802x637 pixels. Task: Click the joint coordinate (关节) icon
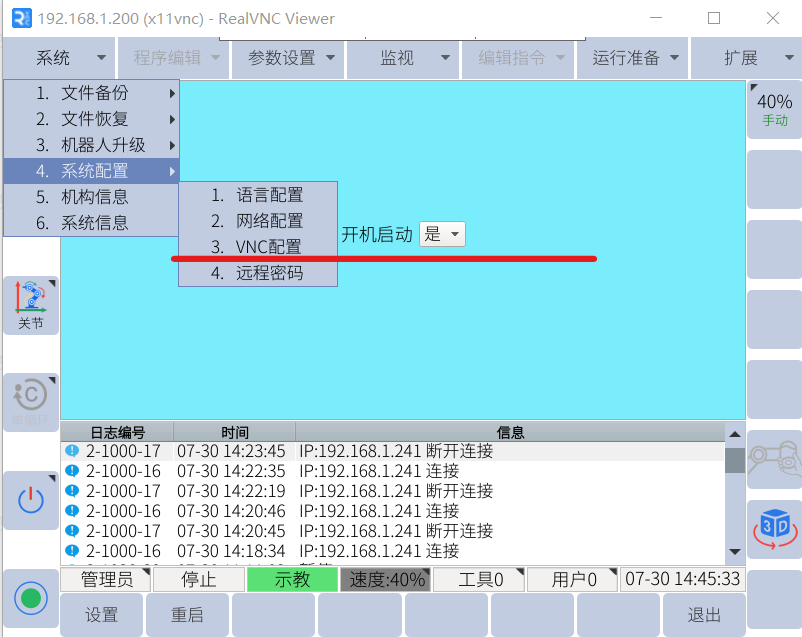(x=31, y=305)
